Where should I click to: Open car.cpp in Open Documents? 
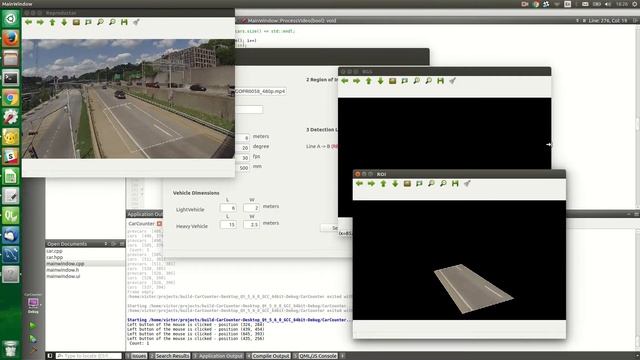54,251
